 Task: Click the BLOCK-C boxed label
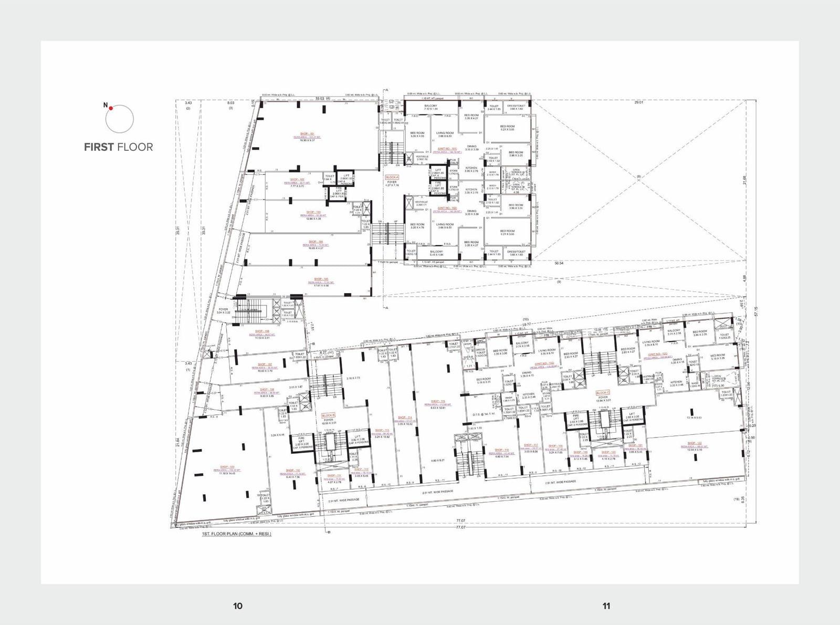pyautogui.click(x=603, y=392)
